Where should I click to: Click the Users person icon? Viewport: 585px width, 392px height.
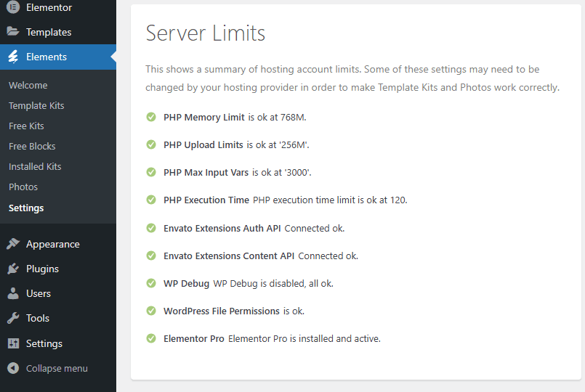13,293
